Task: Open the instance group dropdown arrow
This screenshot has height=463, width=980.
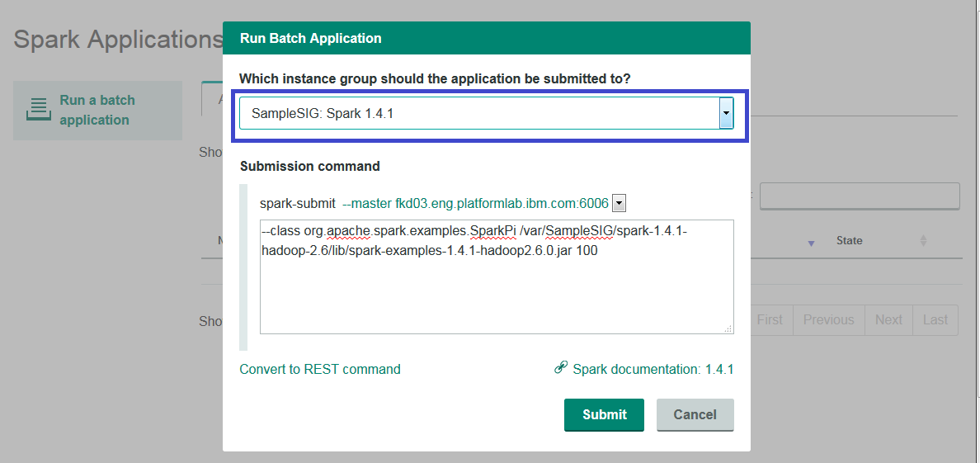Action: coord(726,113)
